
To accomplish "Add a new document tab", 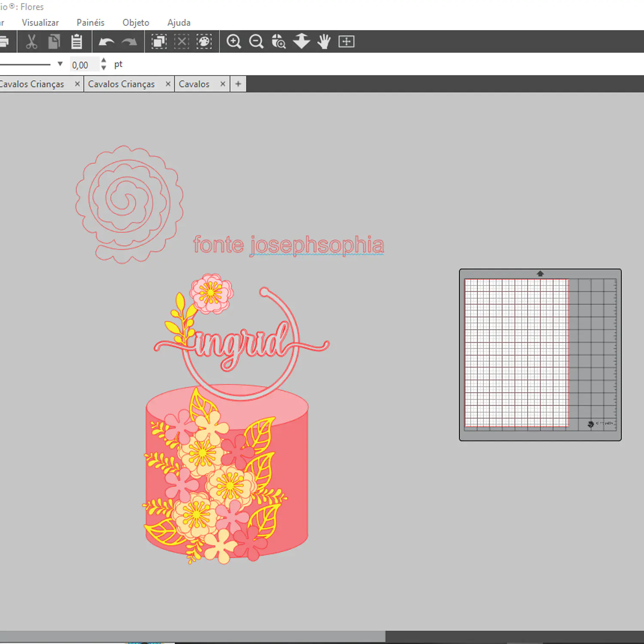I will coord(238,84).
